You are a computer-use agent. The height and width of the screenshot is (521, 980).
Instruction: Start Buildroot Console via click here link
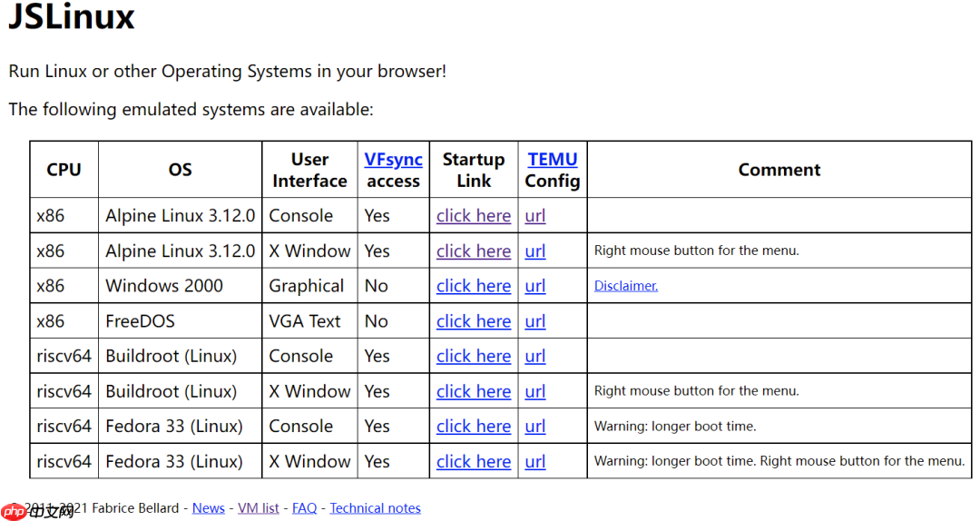(x=474, y=356)
